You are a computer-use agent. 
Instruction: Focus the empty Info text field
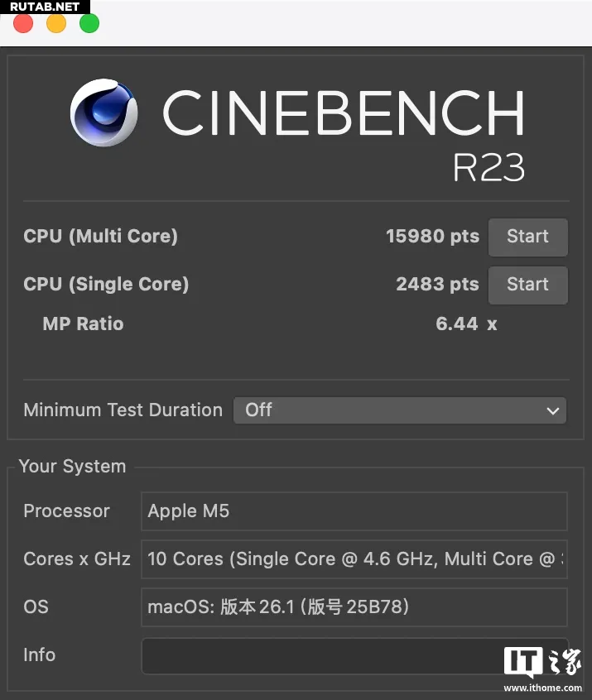point(323,655)
